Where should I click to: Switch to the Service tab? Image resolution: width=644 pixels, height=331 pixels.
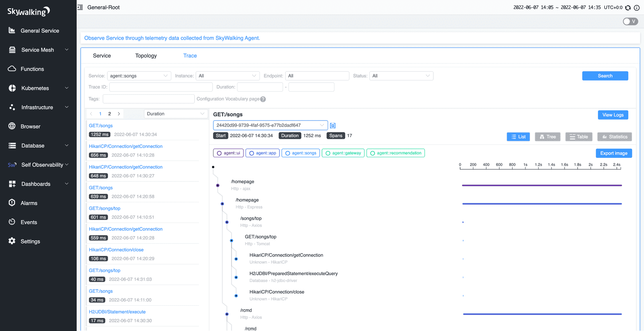[102, 56]
